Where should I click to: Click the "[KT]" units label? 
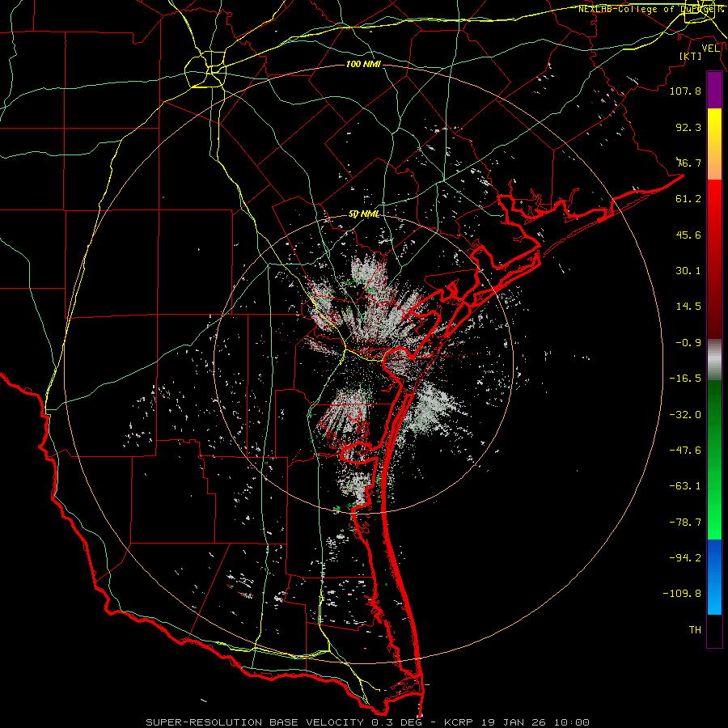[x=691, y=56]
